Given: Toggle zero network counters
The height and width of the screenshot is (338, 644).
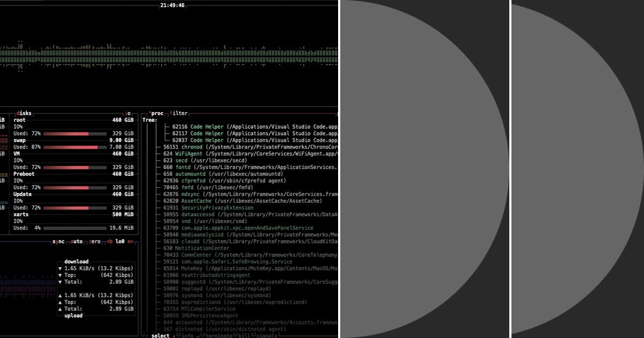Looking at the screenshot, I should (x=94, y=243).
